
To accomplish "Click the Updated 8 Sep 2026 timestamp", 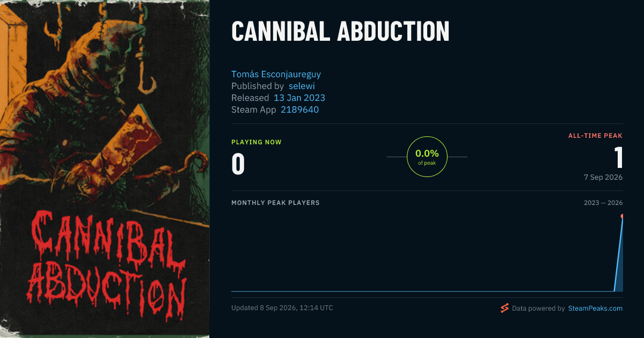I will pos(282,308).
